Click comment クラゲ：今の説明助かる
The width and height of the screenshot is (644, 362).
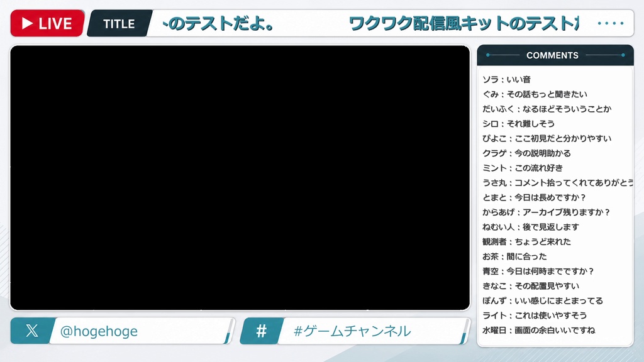click(x=526, y=153)
